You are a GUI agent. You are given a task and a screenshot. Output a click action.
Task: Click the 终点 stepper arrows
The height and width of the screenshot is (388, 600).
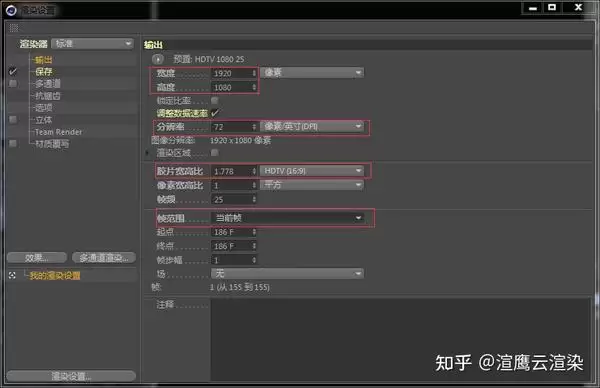point(254,246)
